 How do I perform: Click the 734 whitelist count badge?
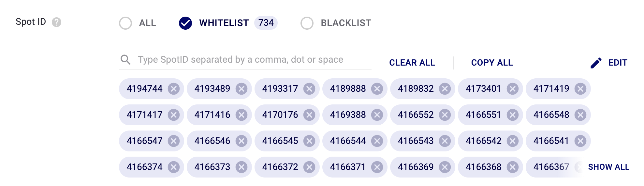click(266, 23)
